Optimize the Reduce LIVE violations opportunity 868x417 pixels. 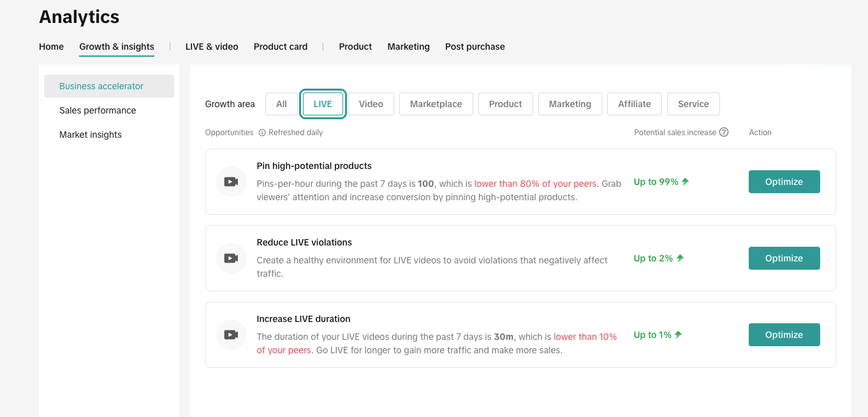784,258
